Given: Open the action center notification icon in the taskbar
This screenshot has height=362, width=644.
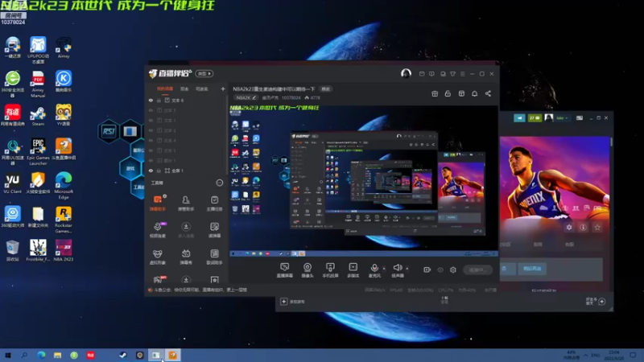Looking at the screenshot, I should [x=633, y=355].
